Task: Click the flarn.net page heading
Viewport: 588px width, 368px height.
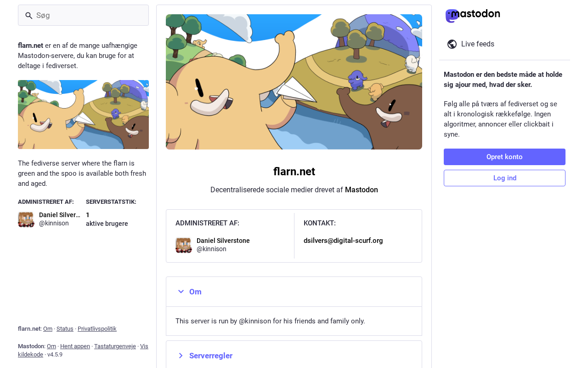Action: click(x=294, y=172)
